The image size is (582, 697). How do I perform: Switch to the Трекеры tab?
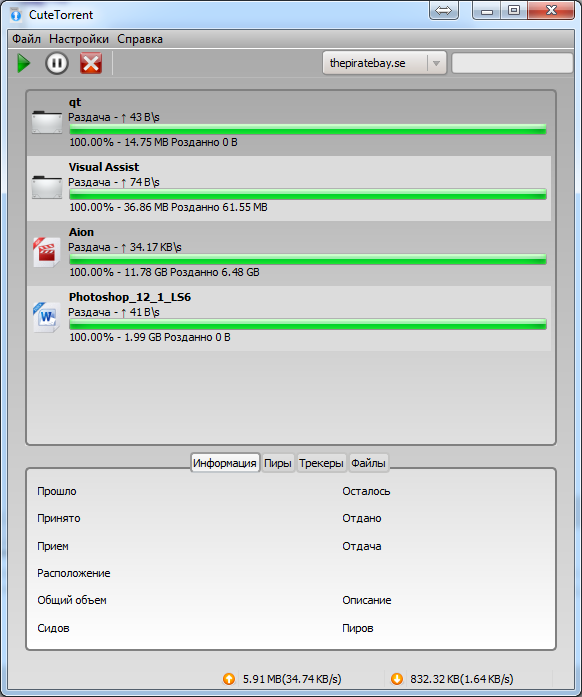pyautogui.click(x=321, y=463)
